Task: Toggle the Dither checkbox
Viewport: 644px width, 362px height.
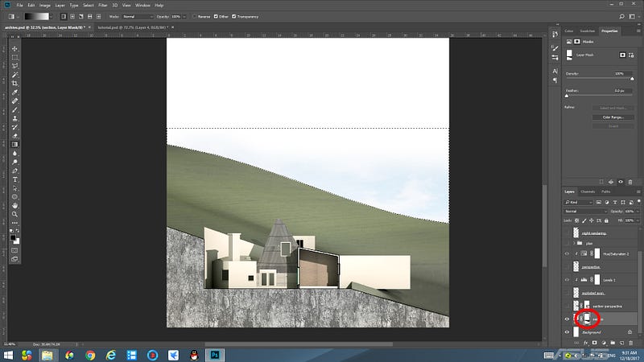Action: (216, 16)
